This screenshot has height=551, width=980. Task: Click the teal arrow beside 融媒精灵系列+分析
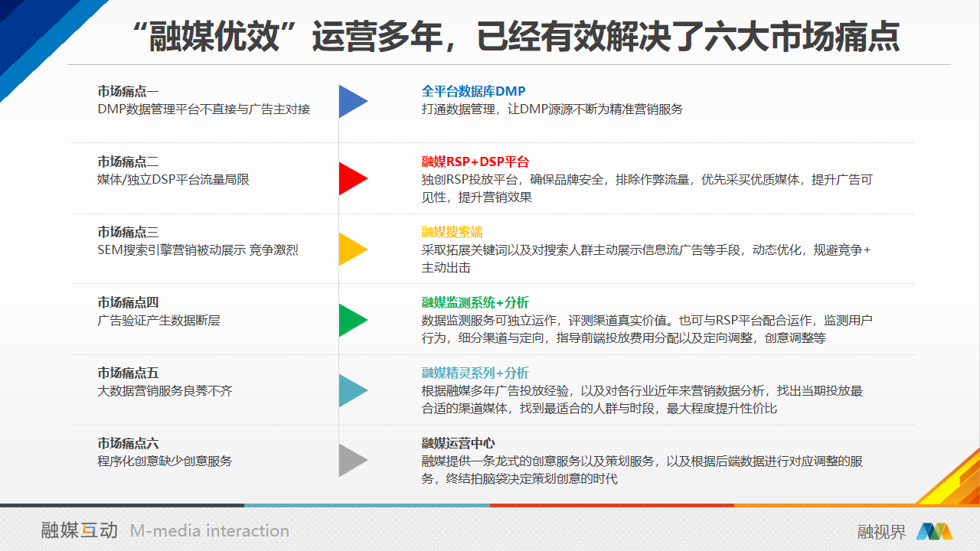(x=352, y=390)
